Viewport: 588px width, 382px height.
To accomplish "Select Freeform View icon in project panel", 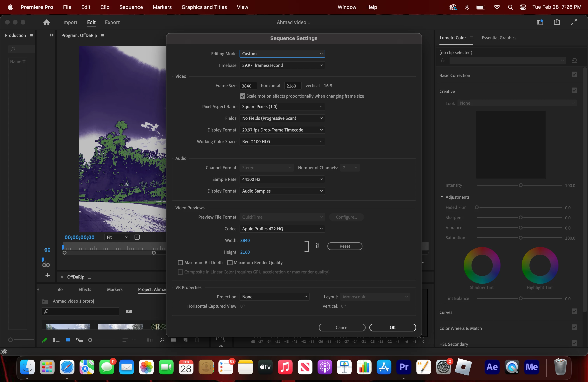I will tap(80, 340).
